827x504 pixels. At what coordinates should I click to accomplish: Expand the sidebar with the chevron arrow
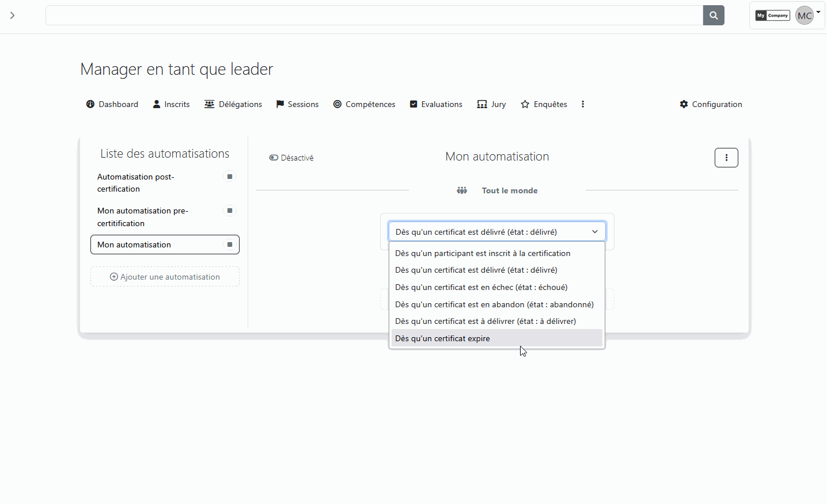(x=12, y=16)
